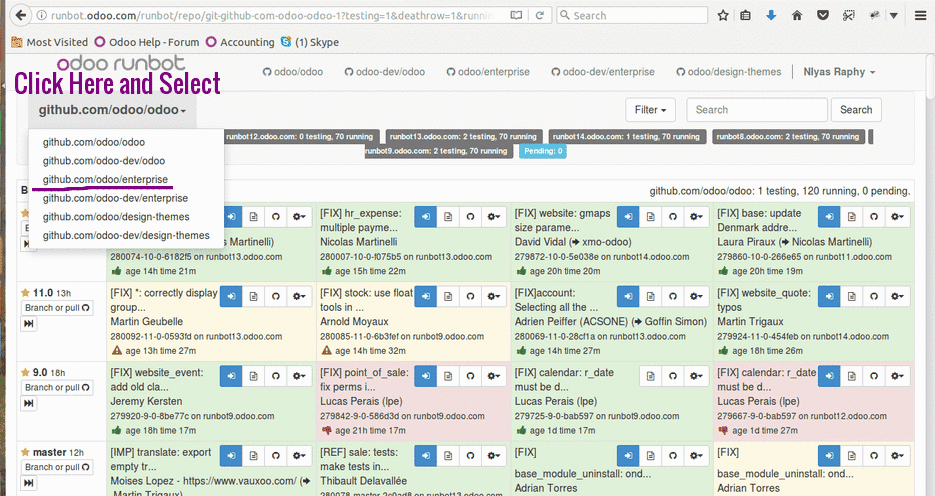Viewport: 935px width, 496px height.
Task: Connect to website gmaps build via blue icon
Action: [x=628, y=217]
